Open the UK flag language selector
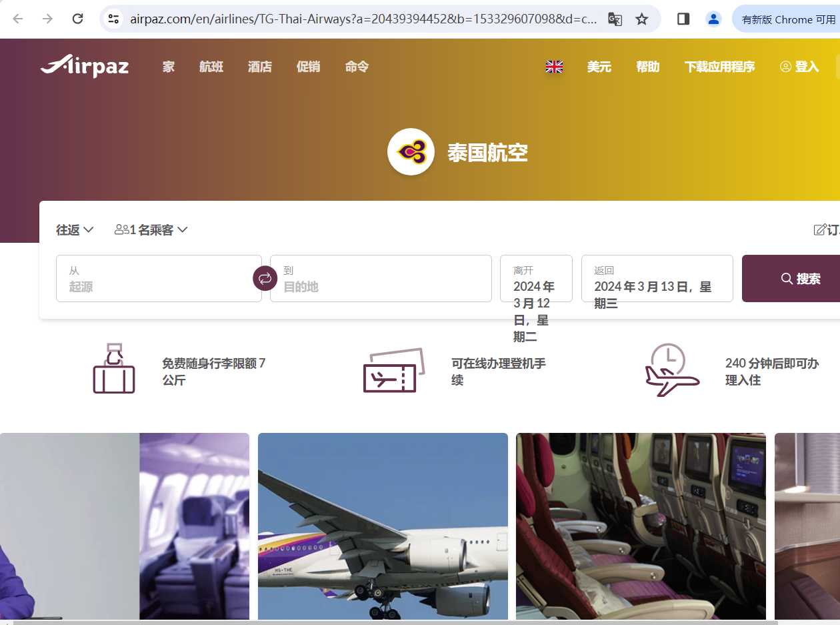Screen dimensions: 840x625 554,67
